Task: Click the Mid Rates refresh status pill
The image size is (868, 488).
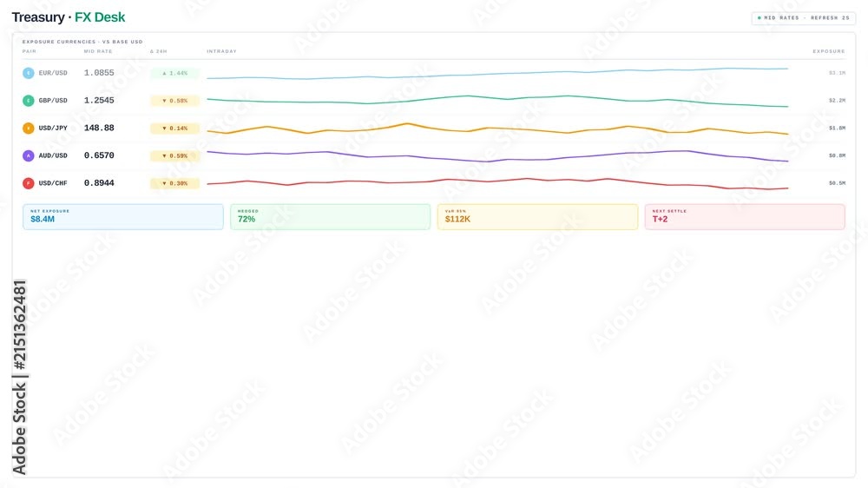Action: 803,17
